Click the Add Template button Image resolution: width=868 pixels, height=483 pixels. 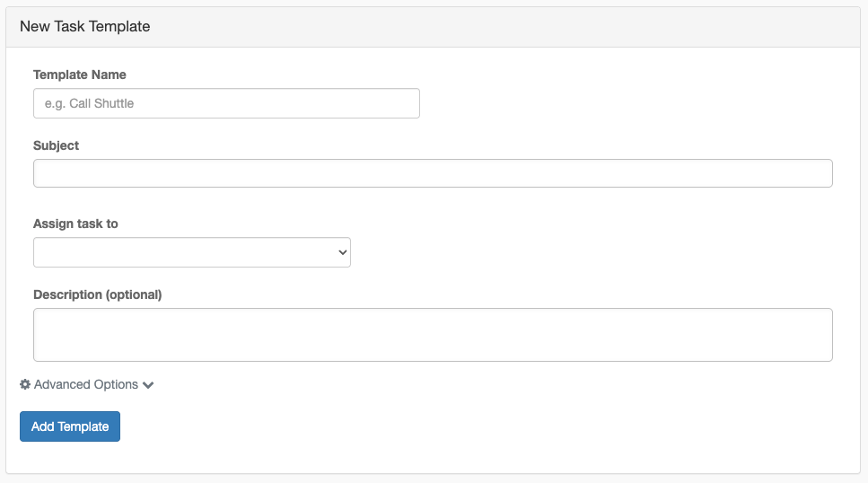tap(70, 426)
